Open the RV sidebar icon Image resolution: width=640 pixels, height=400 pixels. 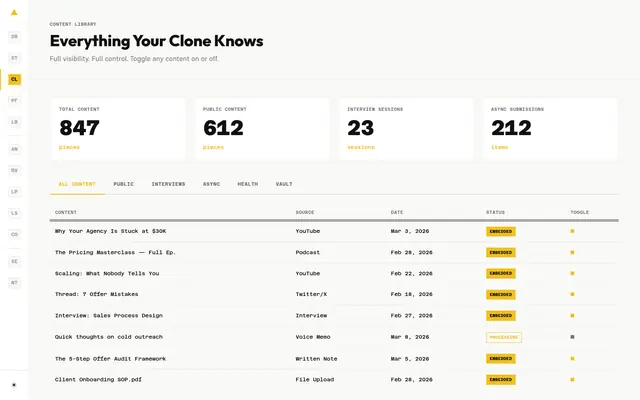click(14, 170)
